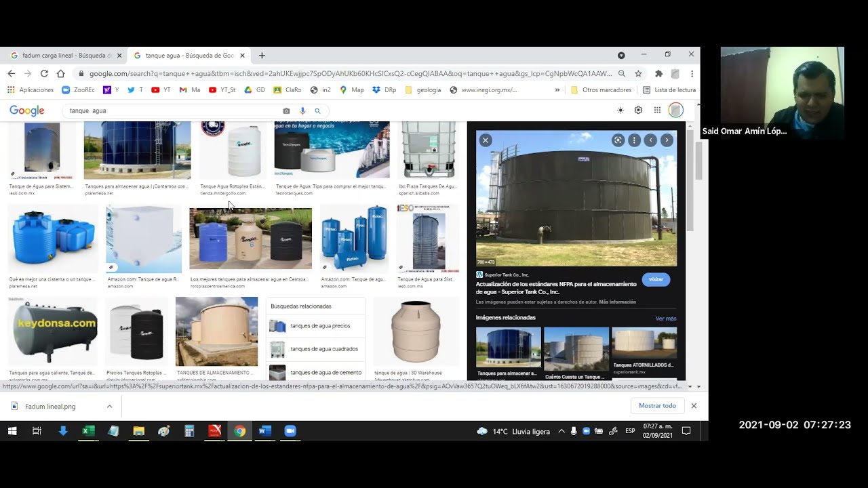Expand the Fadum lineal.png download options

[109, 406]
